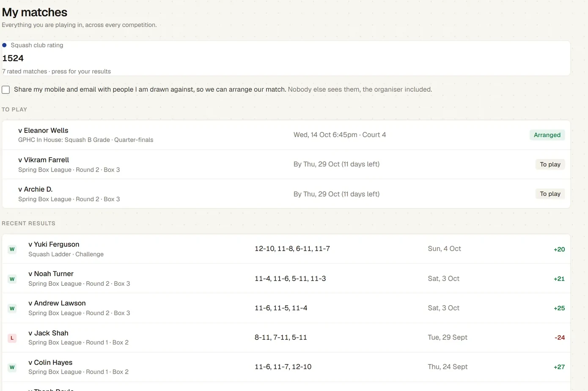Click the score 11-6, 11-7, 12-10
588x391 pixels.
pos(283,367)
